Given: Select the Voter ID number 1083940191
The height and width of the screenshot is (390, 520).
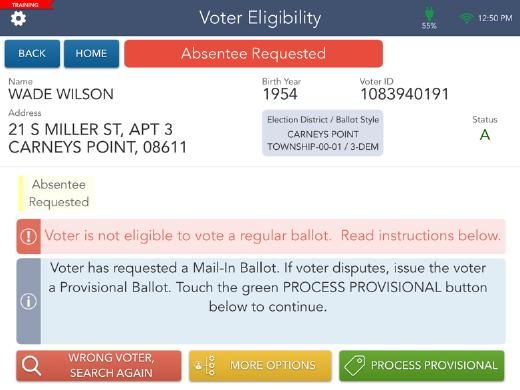Looking at the screenshot, I should pos(405,94).
